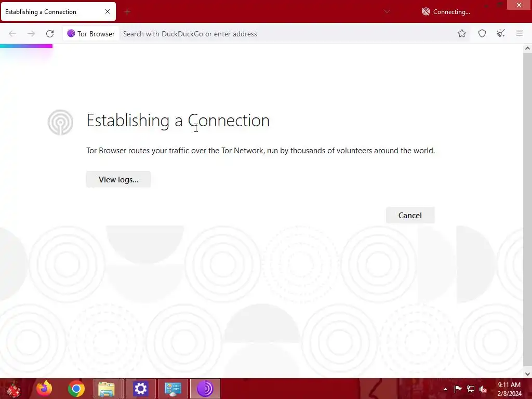Open the Action Center flag icon

pos(458,389)
